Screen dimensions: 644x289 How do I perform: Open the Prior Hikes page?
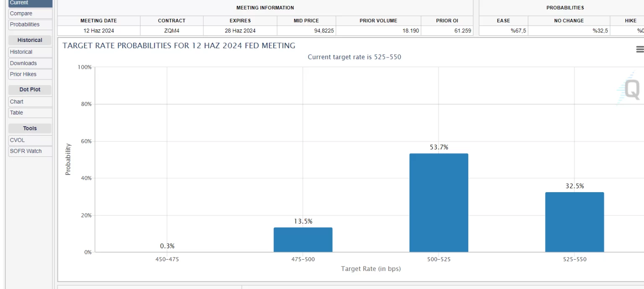pos(30,74)
